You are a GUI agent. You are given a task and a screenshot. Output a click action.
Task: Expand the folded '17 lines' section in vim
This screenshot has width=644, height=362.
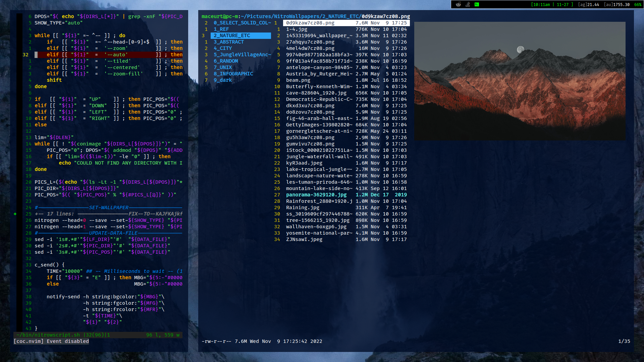click(x=109, y=214)
